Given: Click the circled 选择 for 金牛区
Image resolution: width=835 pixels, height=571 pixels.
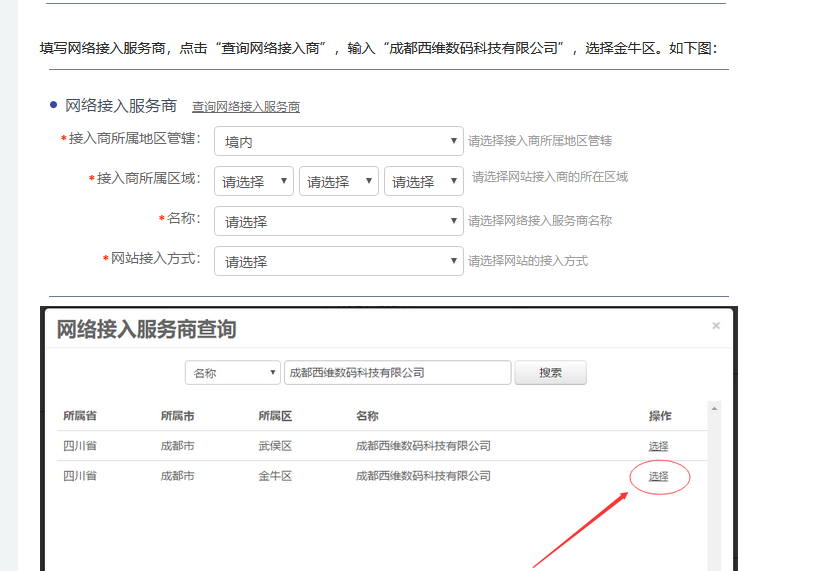Looking at the screenshot, I should 658,477.
